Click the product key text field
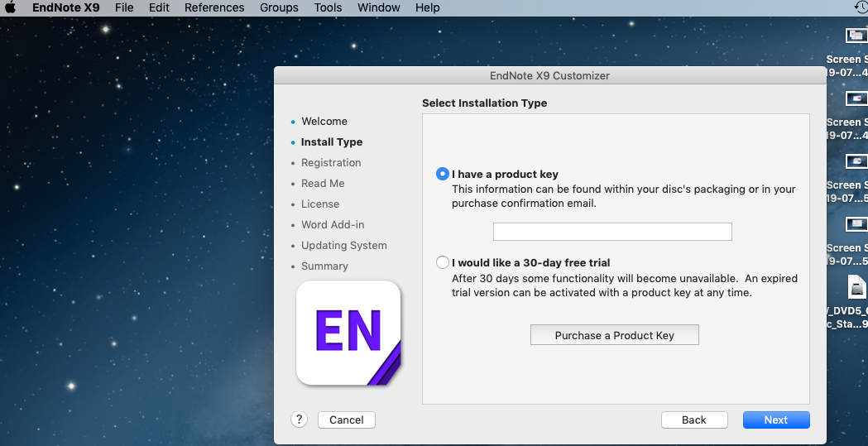The image size is (868, 446). click(612, 232)
